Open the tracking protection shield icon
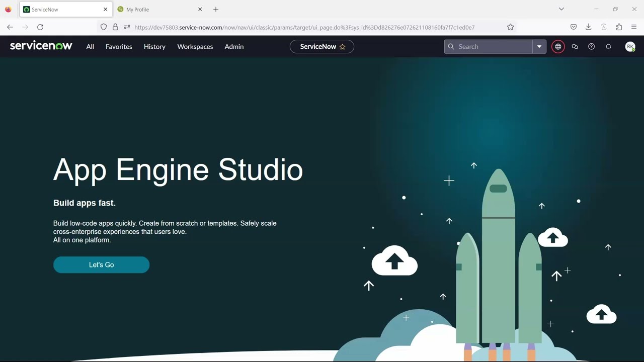This screenshot has height=362, width=644. (104, 27)
